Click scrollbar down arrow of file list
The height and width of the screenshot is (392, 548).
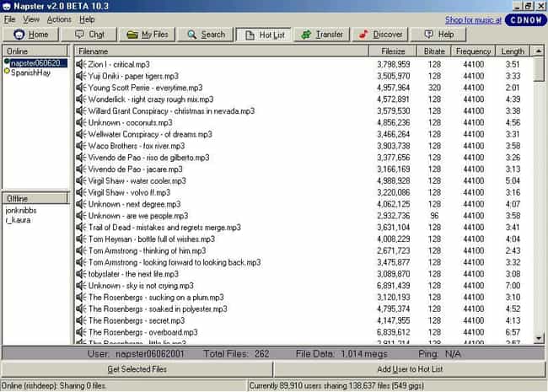[539, 338]
